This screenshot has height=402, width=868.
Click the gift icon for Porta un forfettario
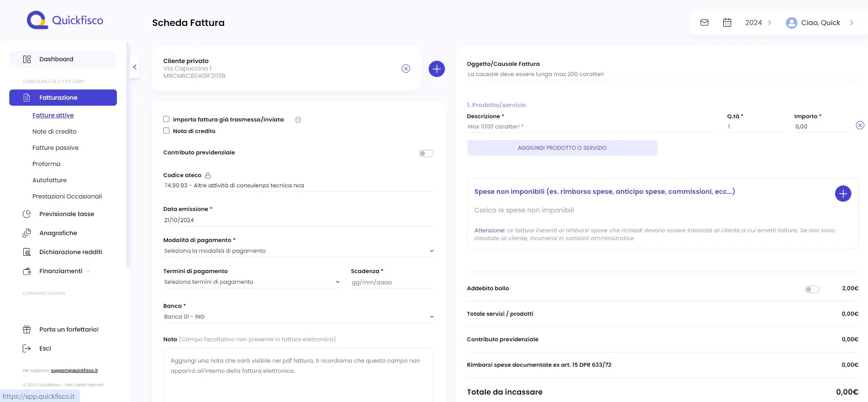27,330
